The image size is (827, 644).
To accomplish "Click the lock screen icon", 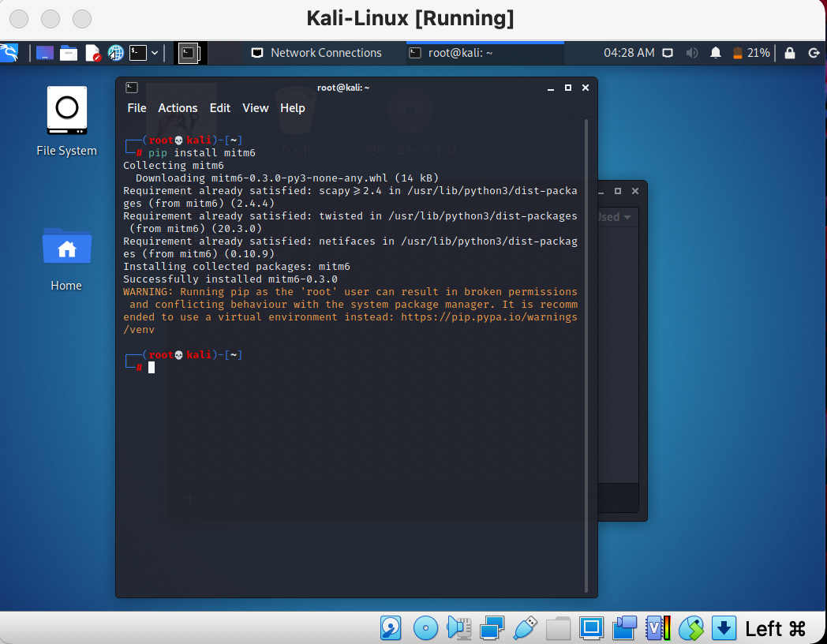I will 790,53.
